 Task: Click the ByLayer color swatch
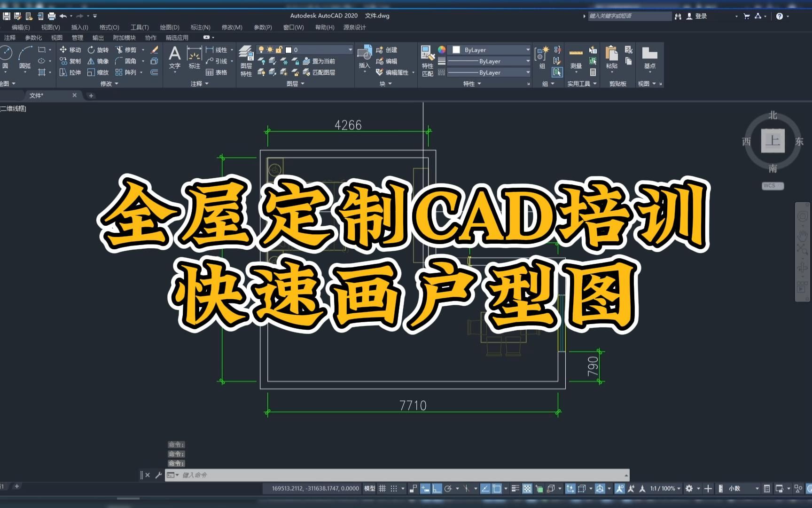[x=456, y=49]
